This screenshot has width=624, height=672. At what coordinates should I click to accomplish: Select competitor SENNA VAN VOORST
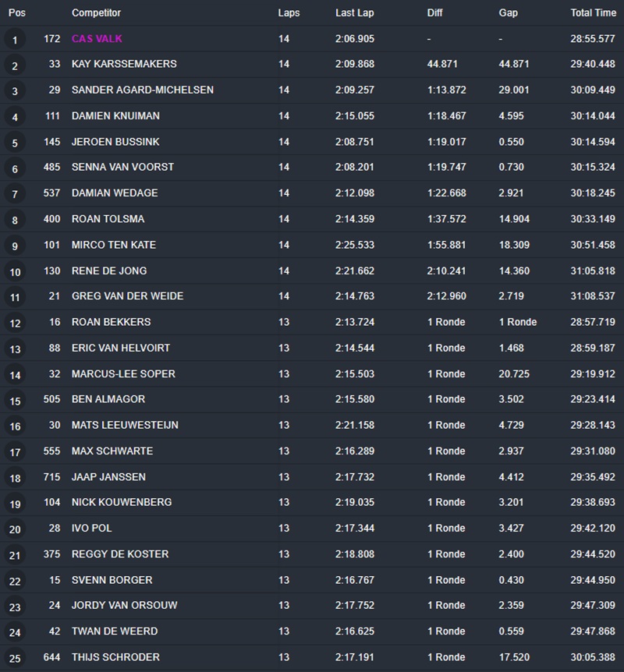122,167
